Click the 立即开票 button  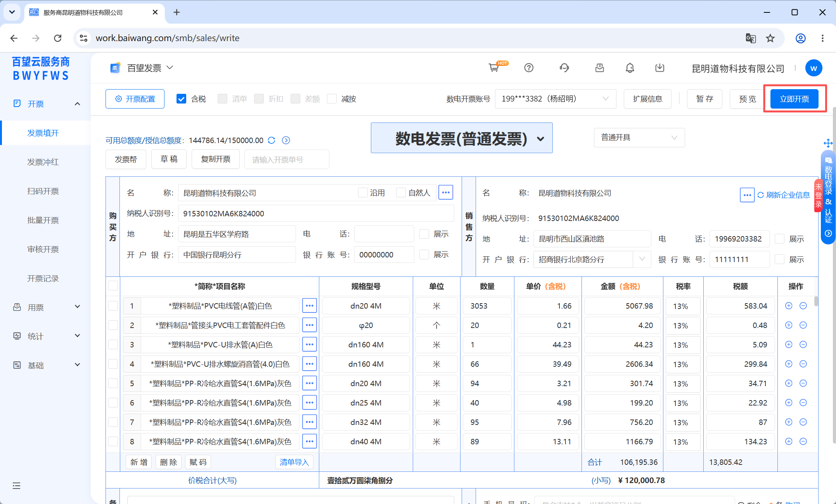(x=794, y=99)
